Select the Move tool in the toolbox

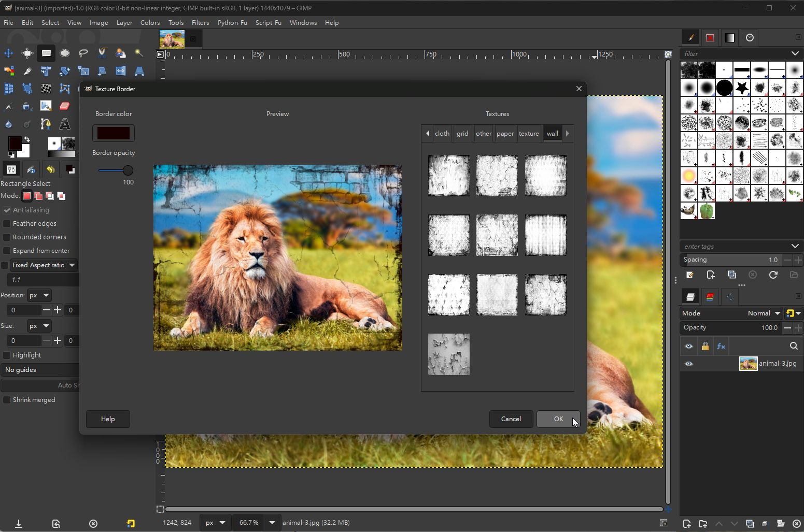[9, 53]
